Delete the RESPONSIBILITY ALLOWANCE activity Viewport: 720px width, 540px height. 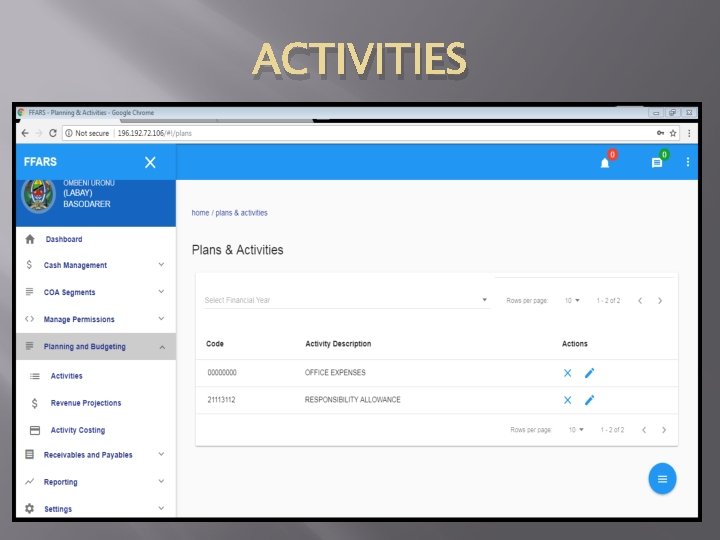point(568,400)
